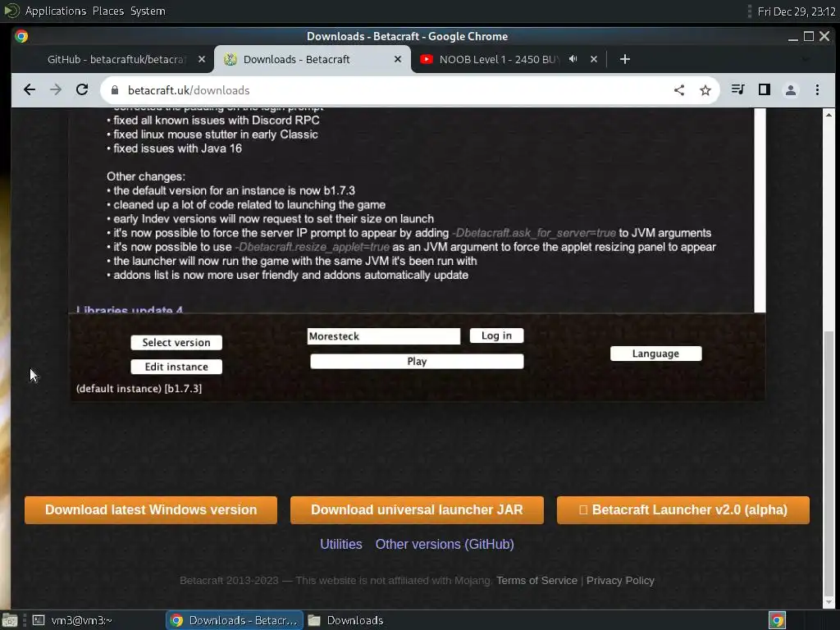Close the NOOB Level 1 YouTube tab
Viewport: 840px width, 630px height.
click(x=594, y=59)
